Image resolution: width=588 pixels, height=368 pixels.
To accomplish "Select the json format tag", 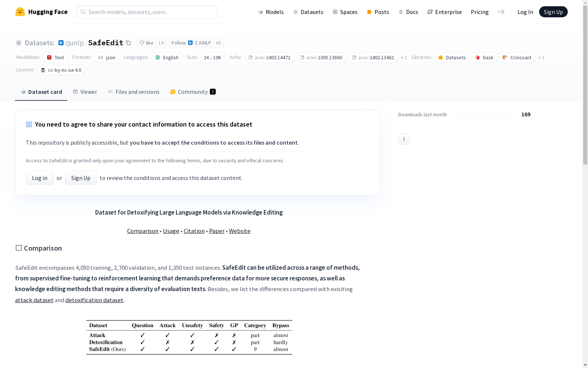I will pos(107,57).
